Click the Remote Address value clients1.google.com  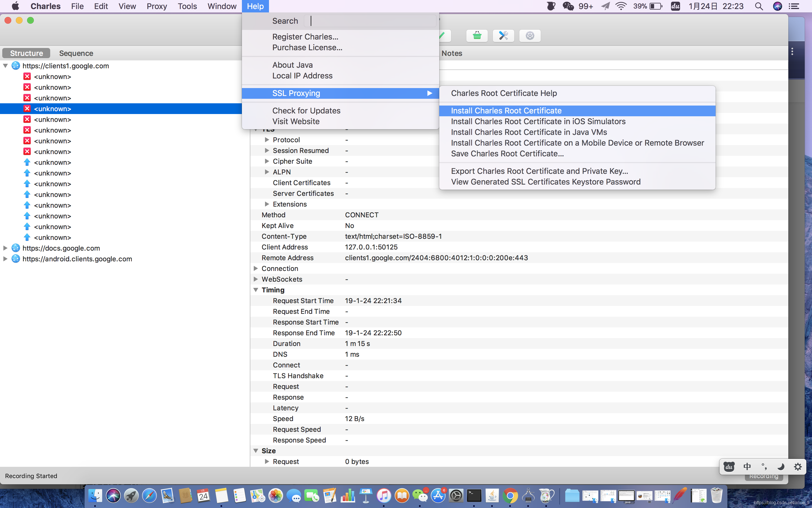coord(436,258)
